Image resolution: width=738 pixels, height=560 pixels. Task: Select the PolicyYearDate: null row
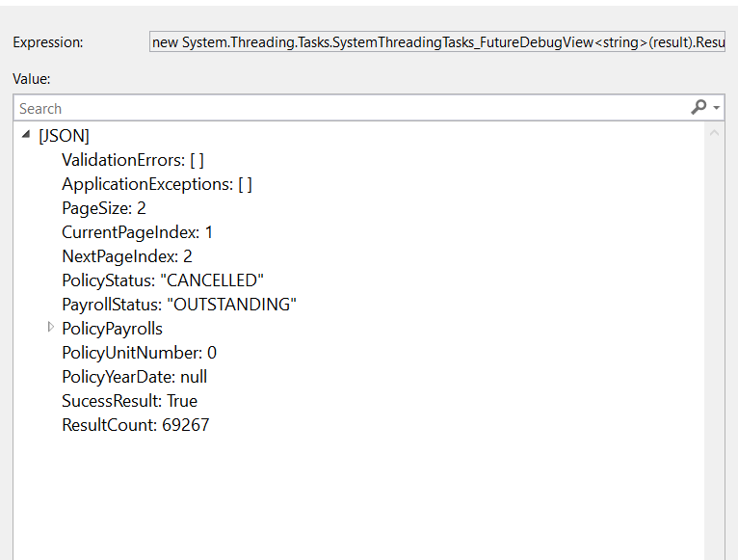point(135,377)
